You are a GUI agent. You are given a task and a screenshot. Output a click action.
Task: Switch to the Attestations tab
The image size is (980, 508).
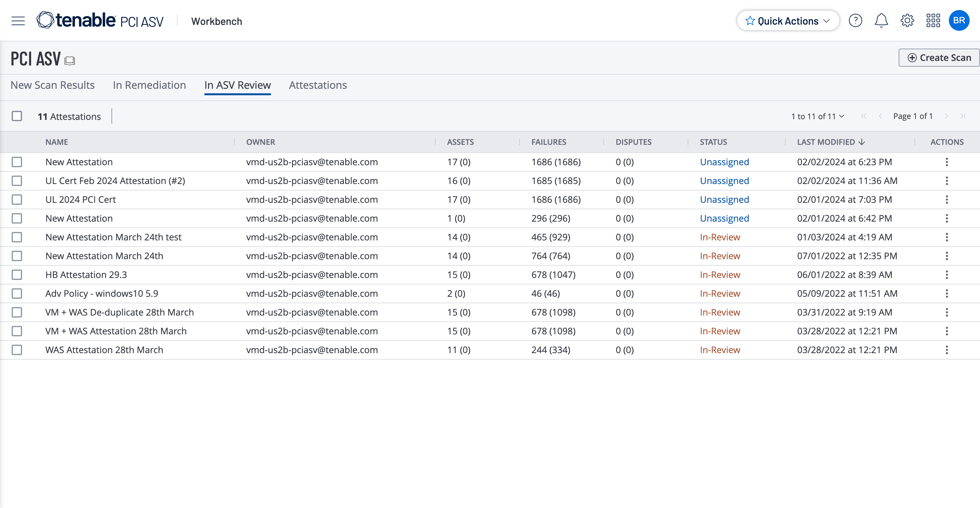pyautogui.click(x=318, y=85)
